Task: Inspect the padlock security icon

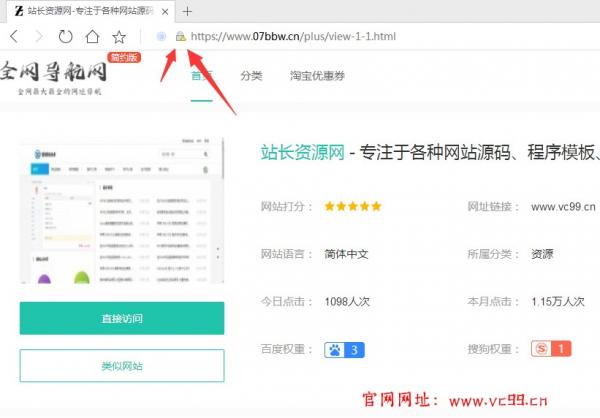Action: tap(181, 36)
